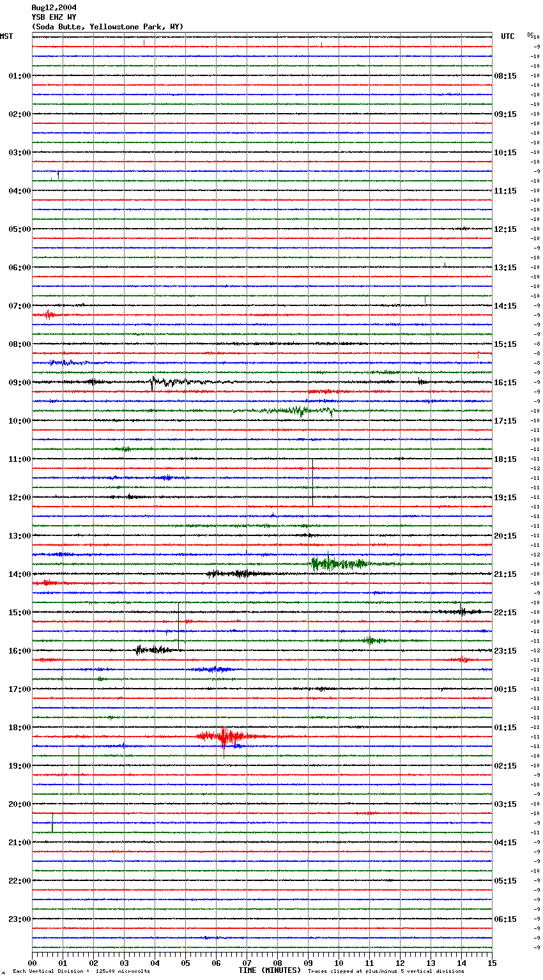Click the minute 06 tick label on bottom axis
543x980 pixels.
click(x=216, y=963)
